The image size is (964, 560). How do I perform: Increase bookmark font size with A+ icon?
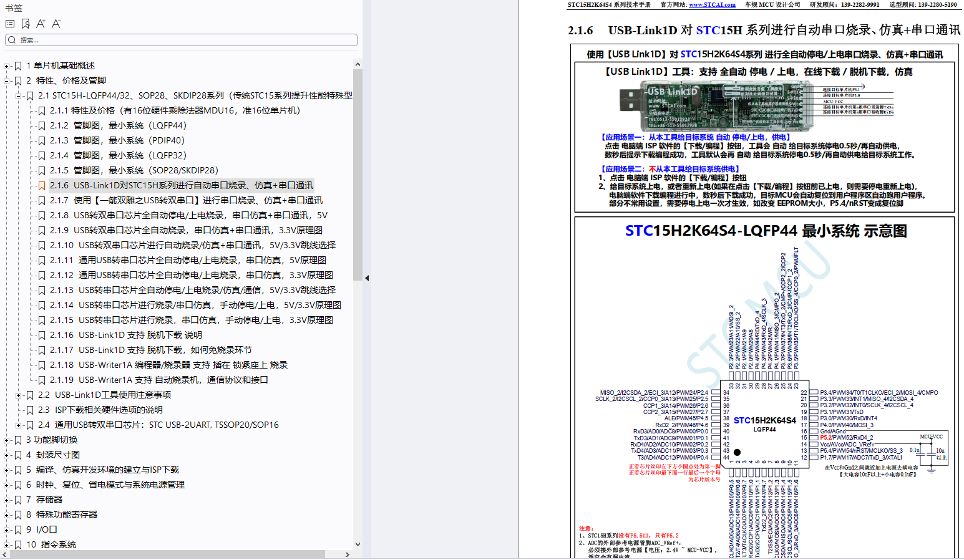coord(41,24)
